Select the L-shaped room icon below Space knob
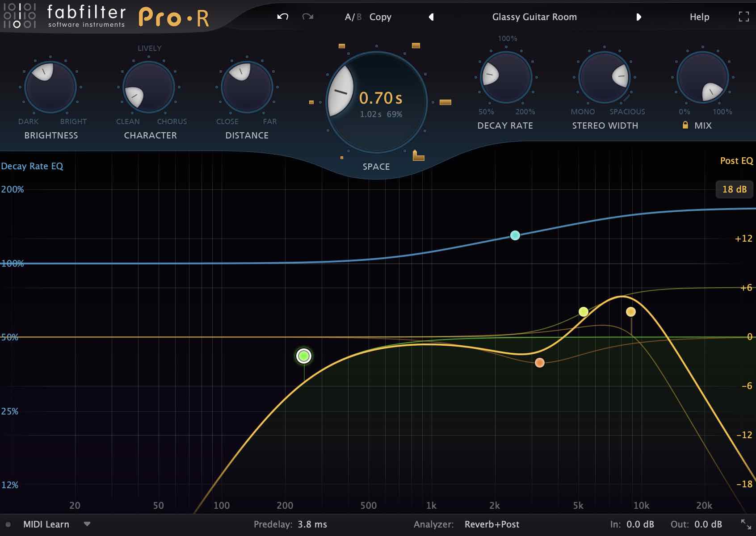Viewport: 756px width, 536px height. point(418,155)
